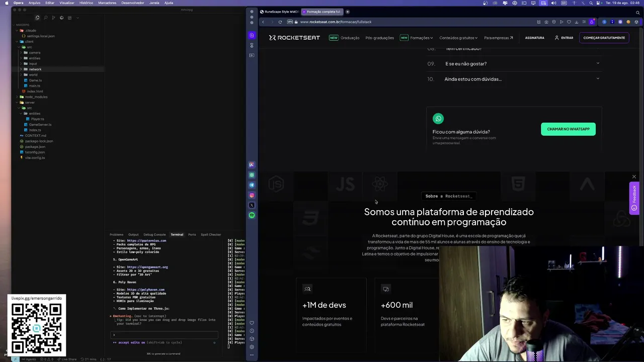Collapse the server folder
Viewport: 644px width, 362px height.
point(30,102)
